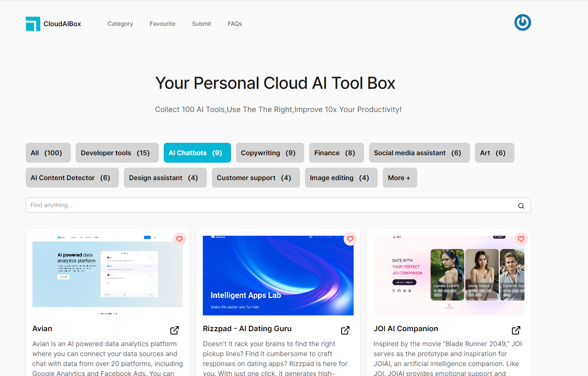
Task: Click the Rizzpad description text
Action: pos(275,359)
